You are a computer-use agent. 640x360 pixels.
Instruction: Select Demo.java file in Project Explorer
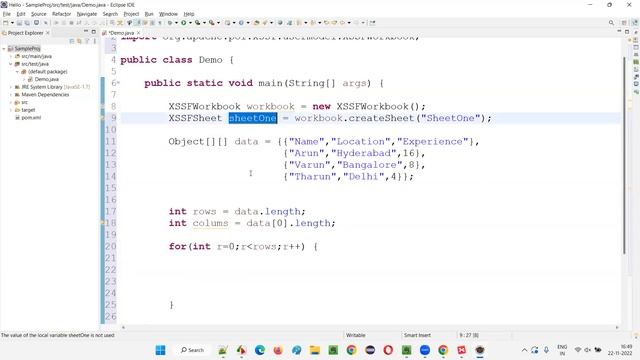[x=47, y=79]
